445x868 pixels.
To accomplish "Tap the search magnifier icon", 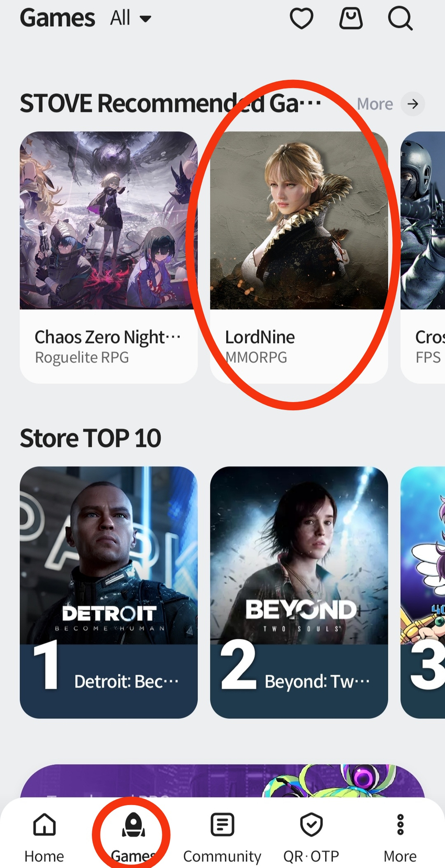I will click(400, 19).
